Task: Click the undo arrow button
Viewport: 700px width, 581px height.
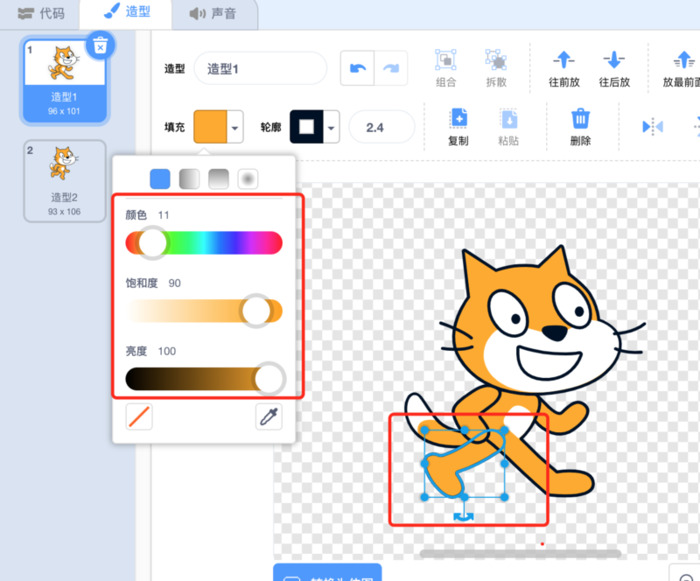Action: click(x=358, y=68)
